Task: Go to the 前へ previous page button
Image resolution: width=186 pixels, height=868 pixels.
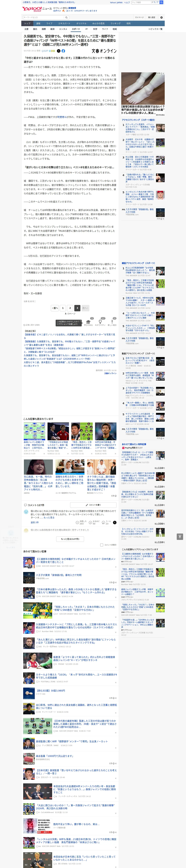Action: coord(55,308)
